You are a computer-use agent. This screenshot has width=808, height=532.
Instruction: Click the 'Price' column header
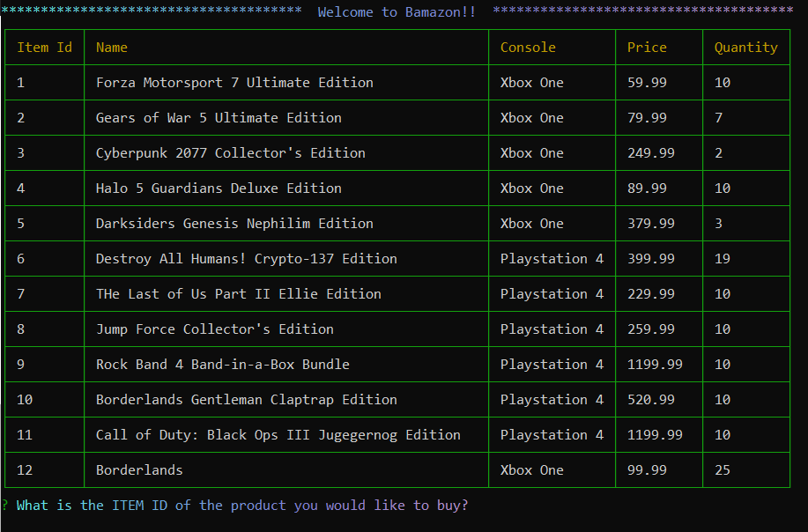click(x=647, y=48)
